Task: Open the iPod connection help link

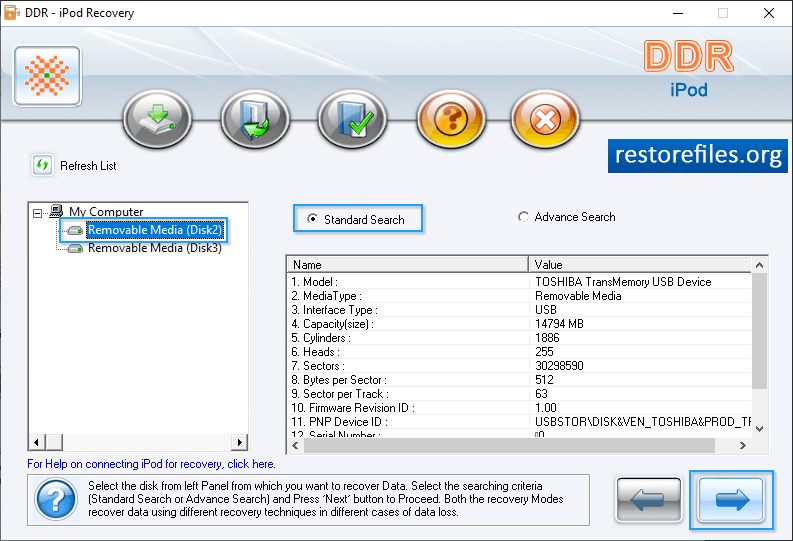Action: coord(151,464)
